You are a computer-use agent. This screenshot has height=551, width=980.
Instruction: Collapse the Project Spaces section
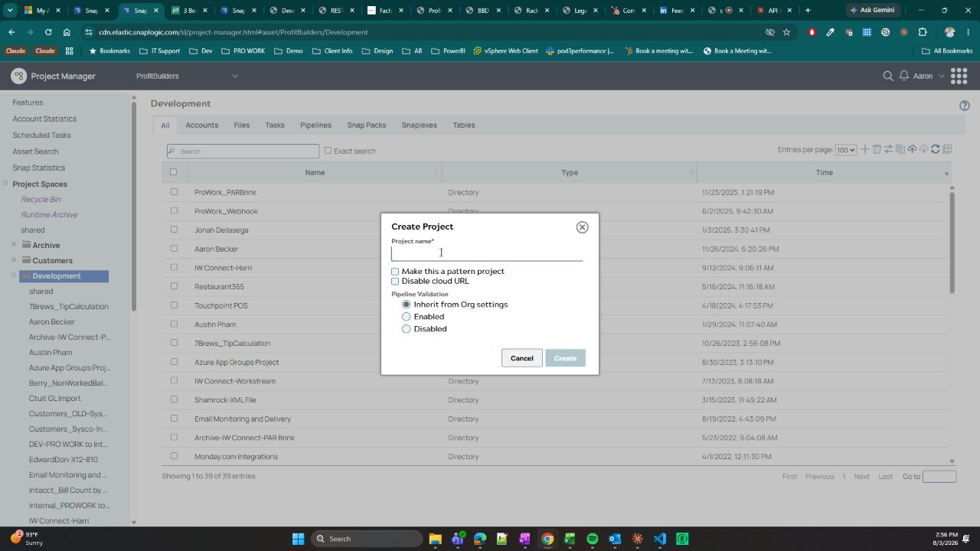5,184
